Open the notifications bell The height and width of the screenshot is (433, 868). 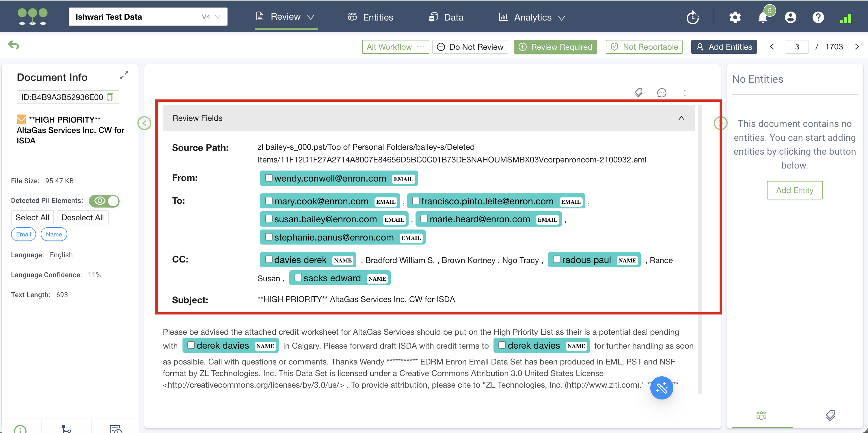click(x=763, y=17)
